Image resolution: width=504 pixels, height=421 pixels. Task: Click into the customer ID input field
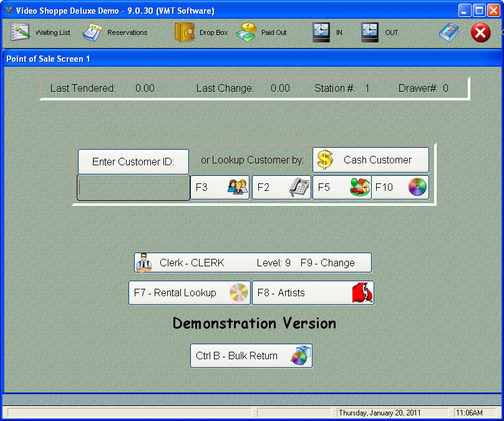133,188
